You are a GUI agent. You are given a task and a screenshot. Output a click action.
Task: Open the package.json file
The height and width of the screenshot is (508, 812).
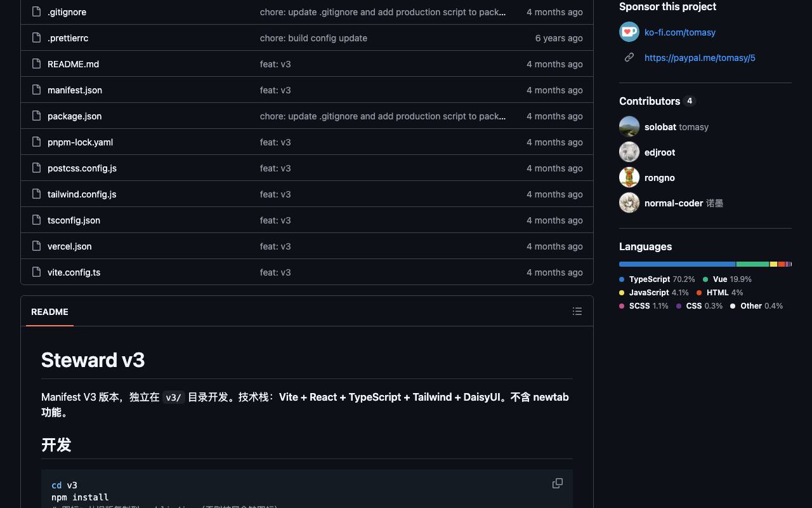click(x=74, y=116)
